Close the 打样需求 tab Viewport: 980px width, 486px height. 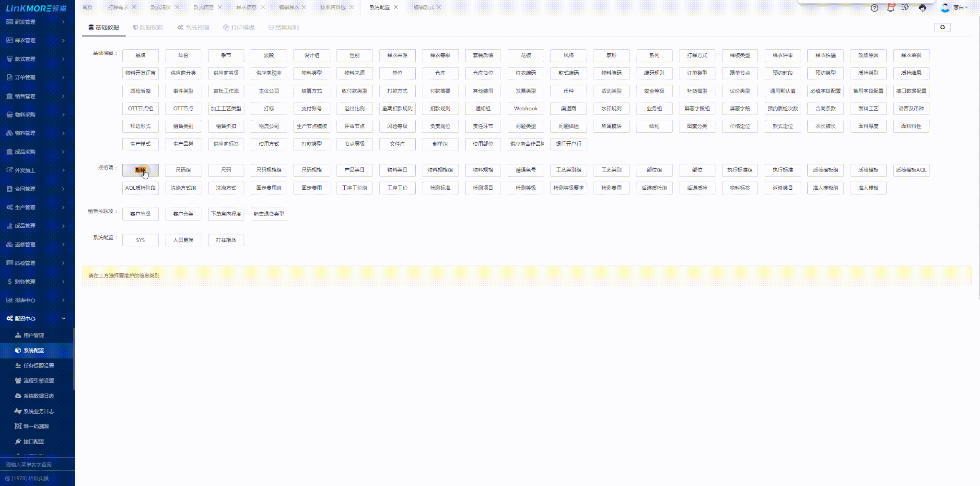[x=134, y=7]
